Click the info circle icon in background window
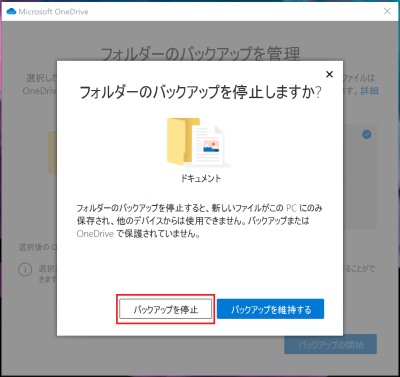Viewport: 400px width, 377px height. (25, 269)
